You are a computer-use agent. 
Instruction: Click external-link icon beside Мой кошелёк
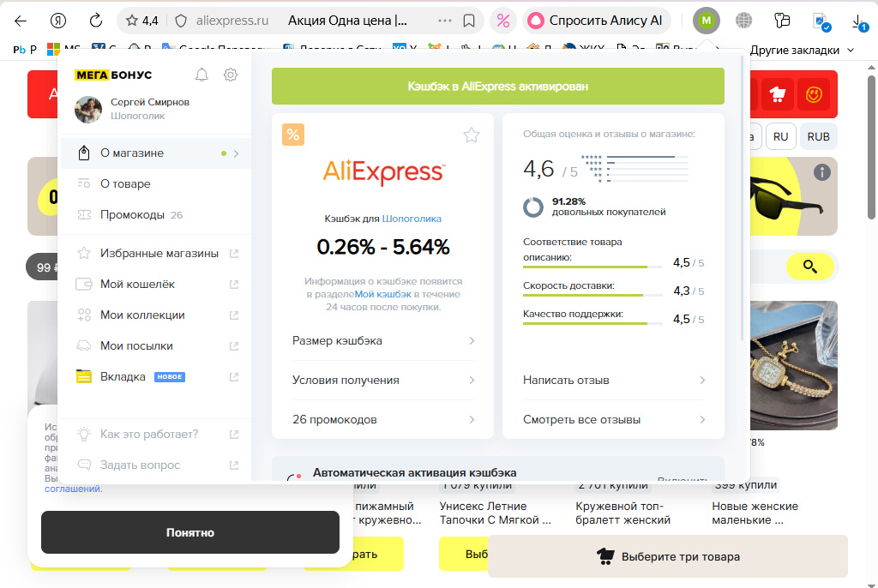234,285
